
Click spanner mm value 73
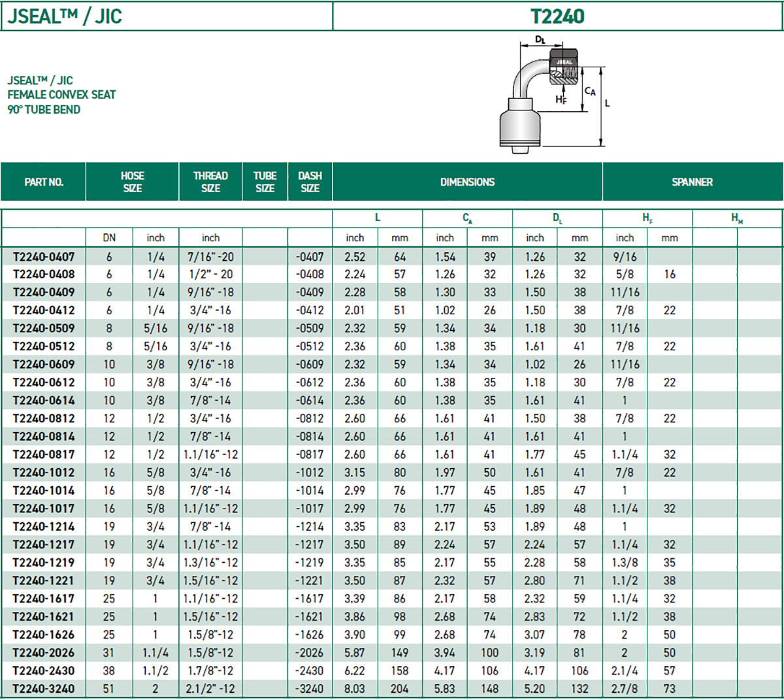[670, 688]
